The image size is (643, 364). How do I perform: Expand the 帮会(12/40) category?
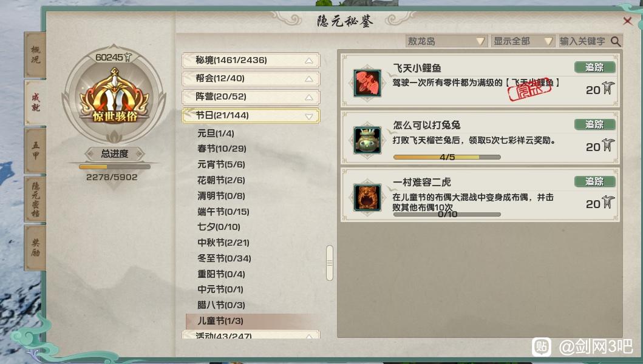[x=251, y=78]
